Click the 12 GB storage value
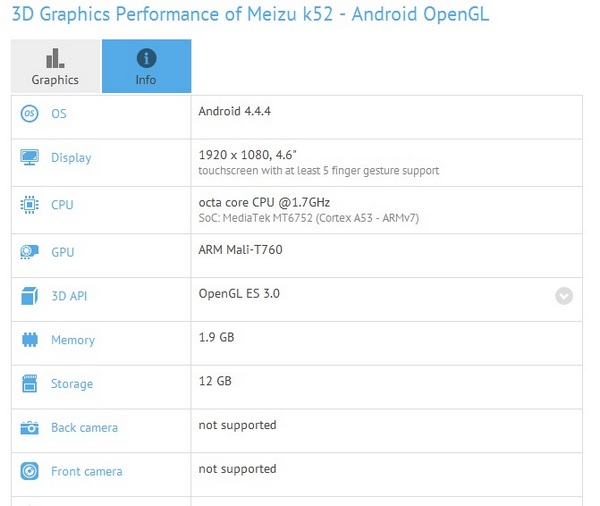The image size is (600, 506). pyautogui.click(x=215, y=381)
